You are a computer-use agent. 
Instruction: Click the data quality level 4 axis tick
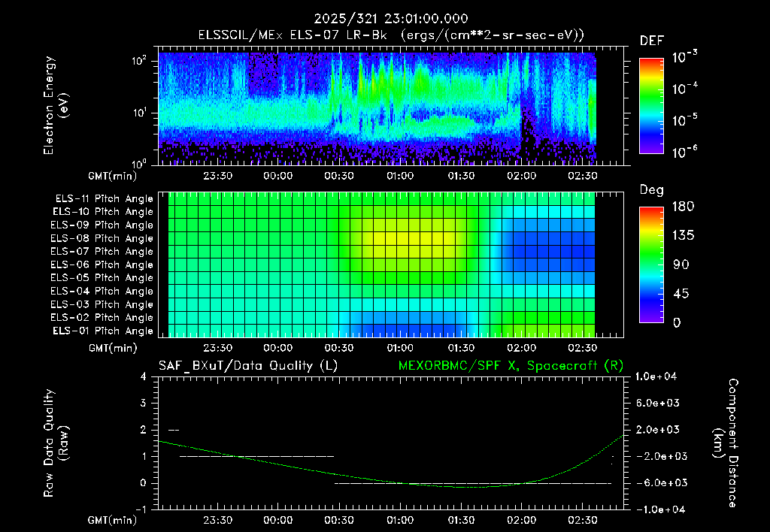(x=144, y=376)
